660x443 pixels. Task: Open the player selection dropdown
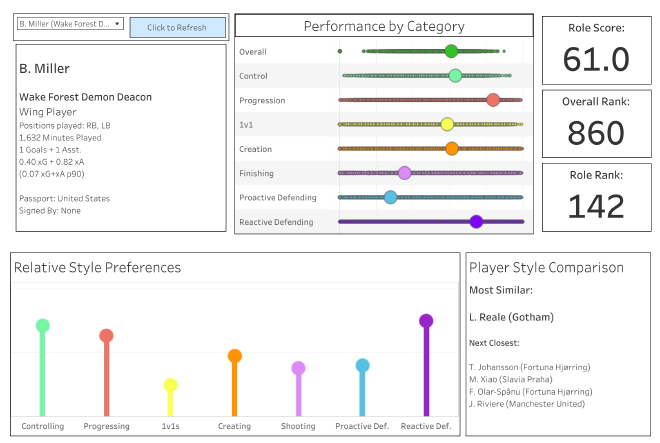coord(71,23)
